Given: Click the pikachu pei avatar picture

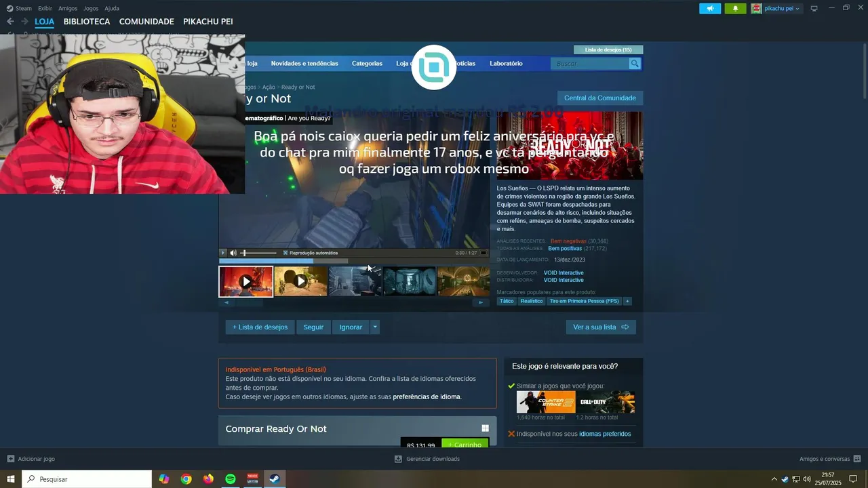Looking at the screenshot, I should 756,8.
